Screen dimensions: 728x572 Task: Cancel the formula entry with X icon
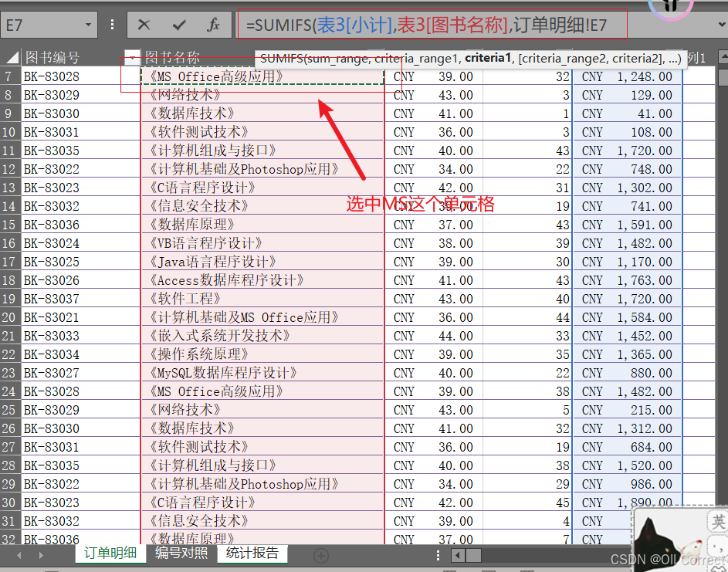point(144,25)
